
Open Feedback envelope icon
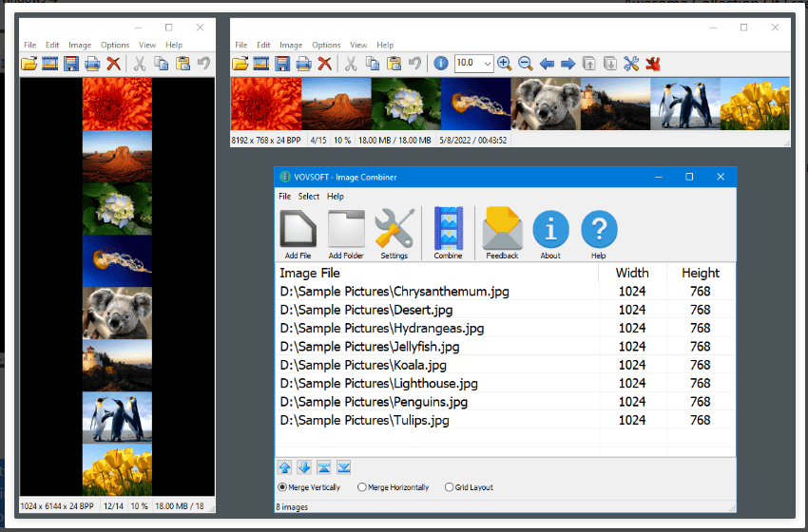pos(503,233)
